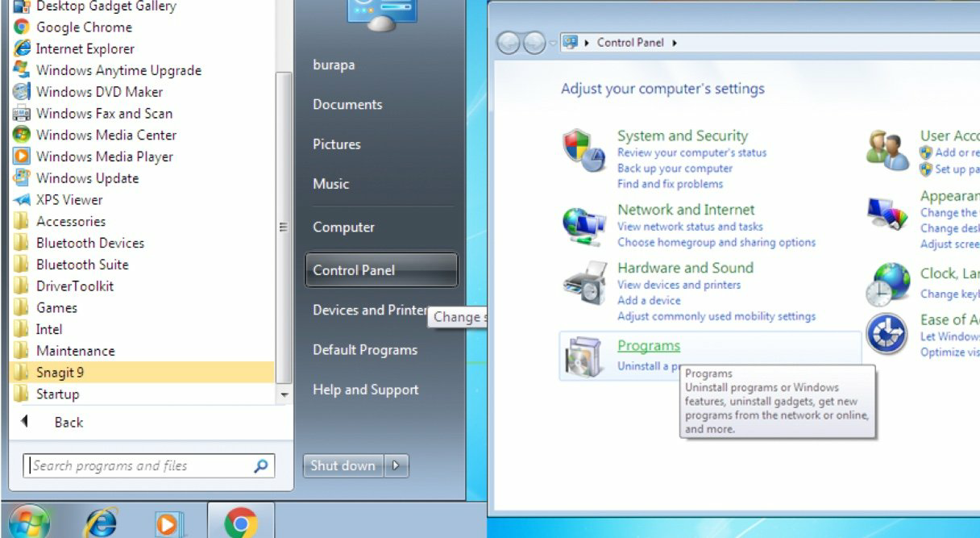Click the Start menu scrollbar down arrow
The height and width of the screenshot is (538, 980).
coord(283,395)
